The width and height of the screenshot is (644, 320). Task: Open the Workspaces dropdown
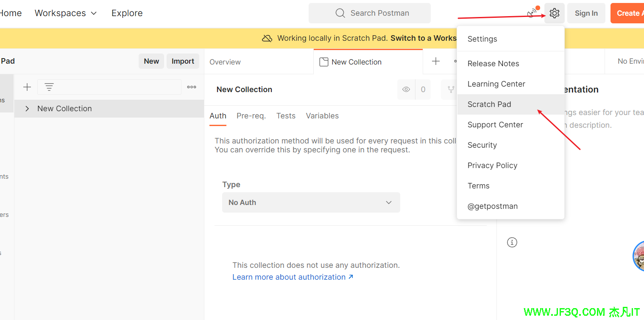66,13
